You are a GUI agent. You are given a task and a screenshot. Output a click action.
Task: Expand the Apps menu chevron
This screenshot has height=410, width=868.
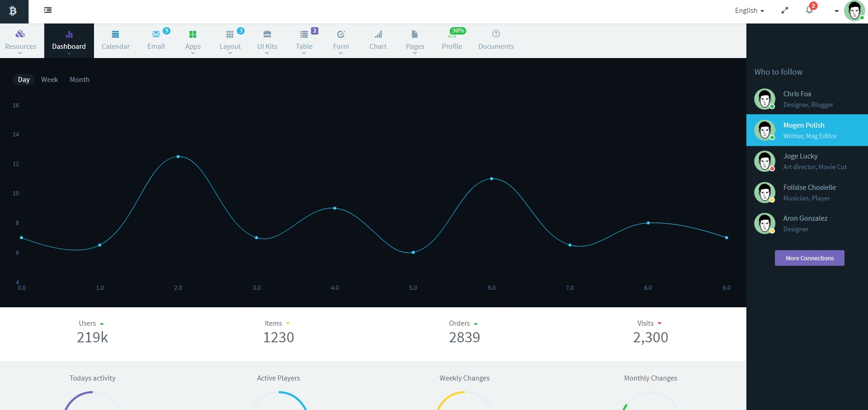(x=193, y=53)
